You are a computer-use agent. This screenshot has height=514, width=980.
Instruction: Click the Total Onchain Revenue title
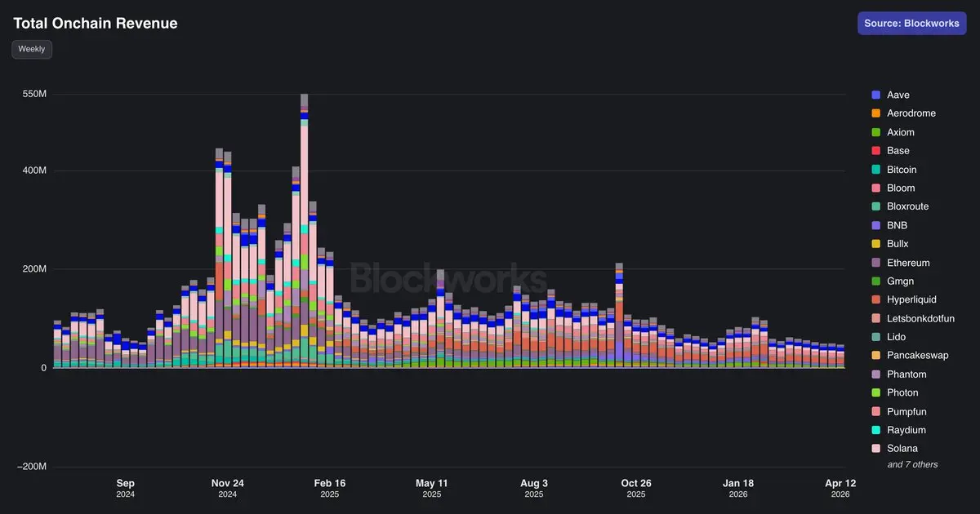pyautogui.click(x=96, y=24)
